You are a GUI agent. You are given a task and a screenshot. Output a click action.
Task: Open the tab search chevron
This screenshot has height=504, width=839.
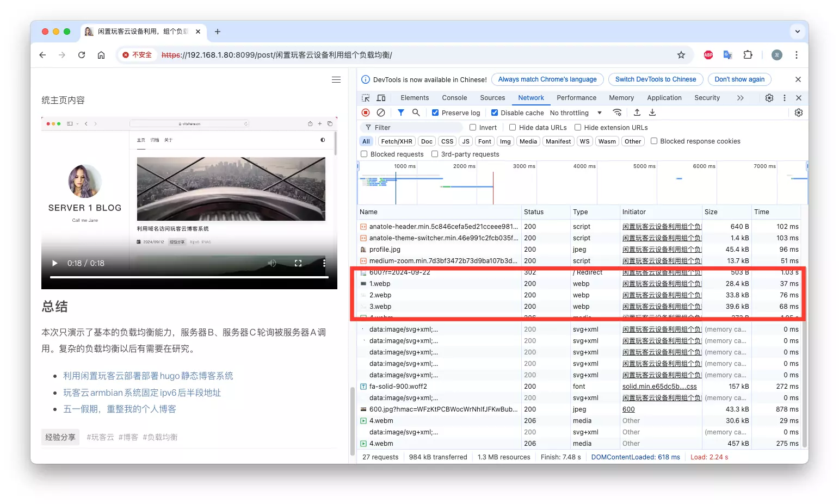point(797,32)
